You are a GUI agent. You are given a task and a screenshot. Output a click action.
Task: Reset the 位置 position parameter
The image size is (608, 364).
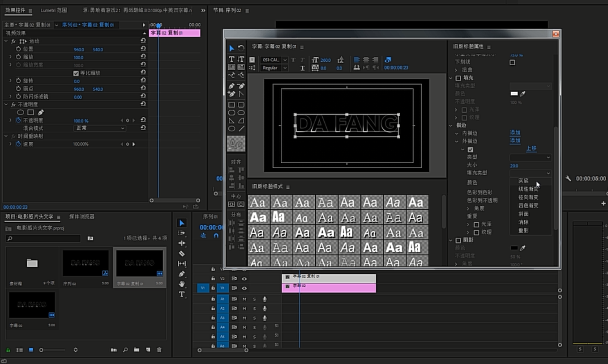(x=143, y=49)
